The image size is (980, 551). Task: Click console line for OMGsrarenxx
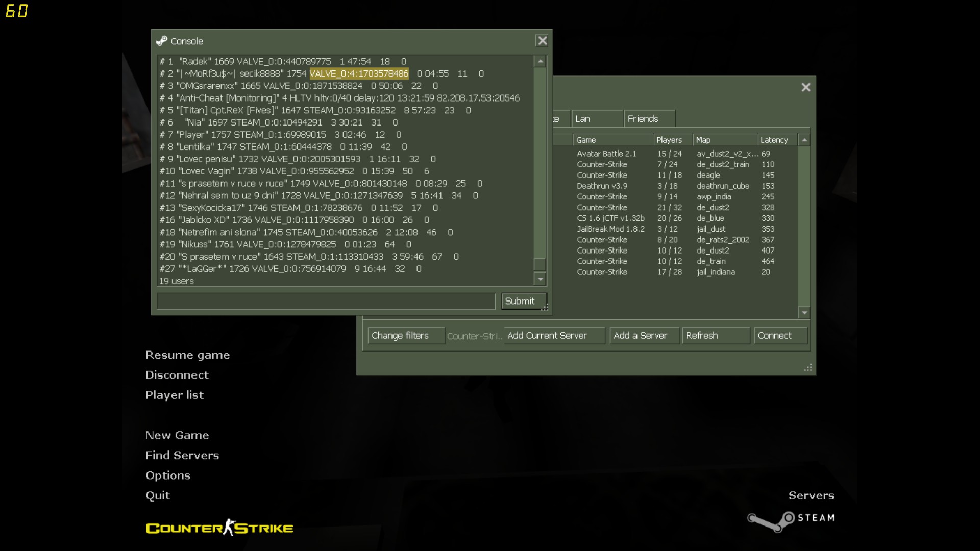[299, 86]
